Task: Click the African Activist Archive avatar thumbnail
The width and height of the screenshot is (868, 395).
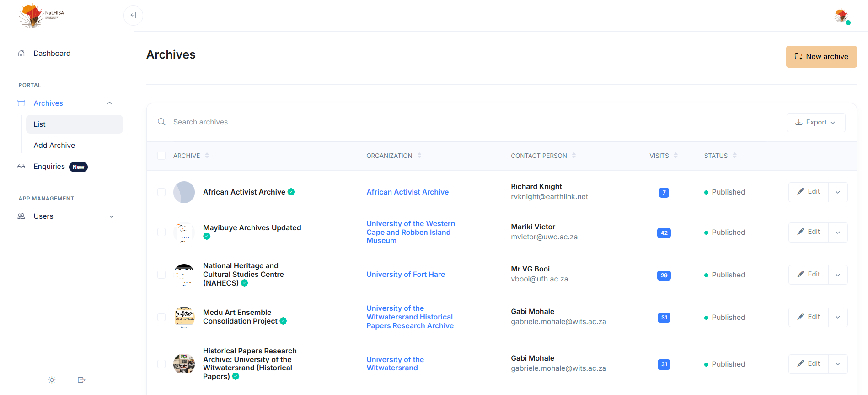Action: click(x=184, y=192)
